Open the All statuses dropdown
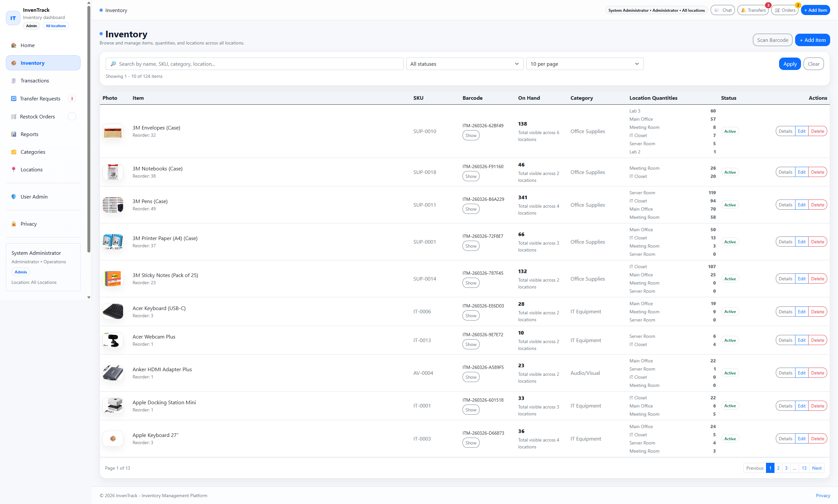This screenshot has width=838, height=504. click(464, 63)
